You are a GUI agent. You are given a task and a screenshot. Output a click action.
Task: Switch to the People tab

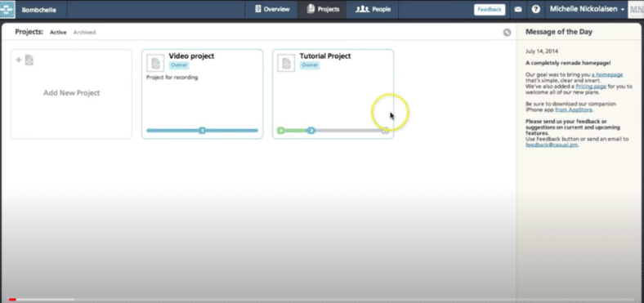(x=373, y=10)
